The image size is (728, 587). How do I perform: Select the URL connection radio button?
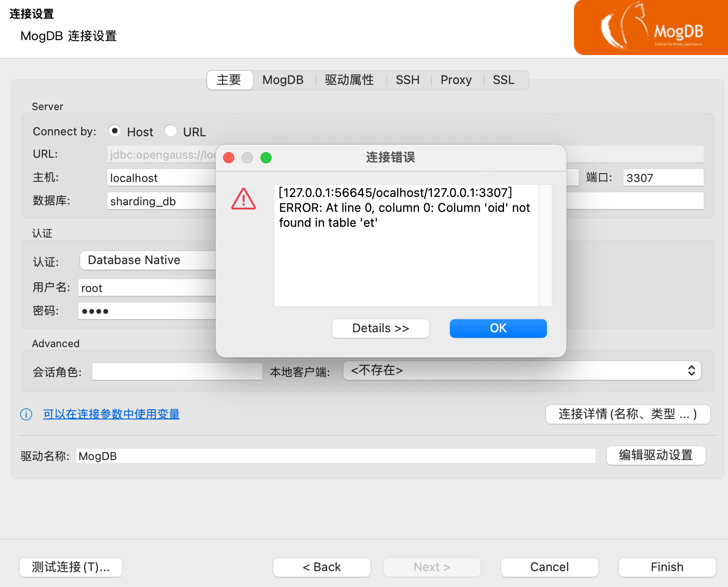point(171,131)
